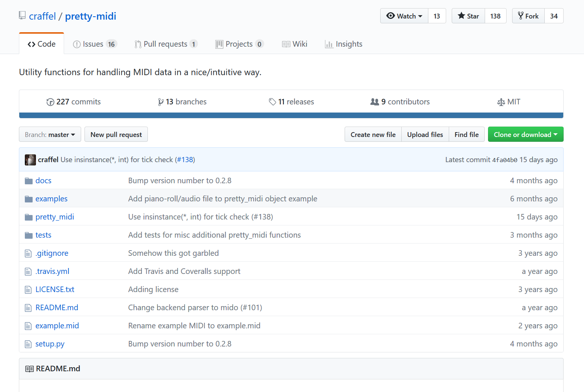Open the 227 commits link

point(74,102)
